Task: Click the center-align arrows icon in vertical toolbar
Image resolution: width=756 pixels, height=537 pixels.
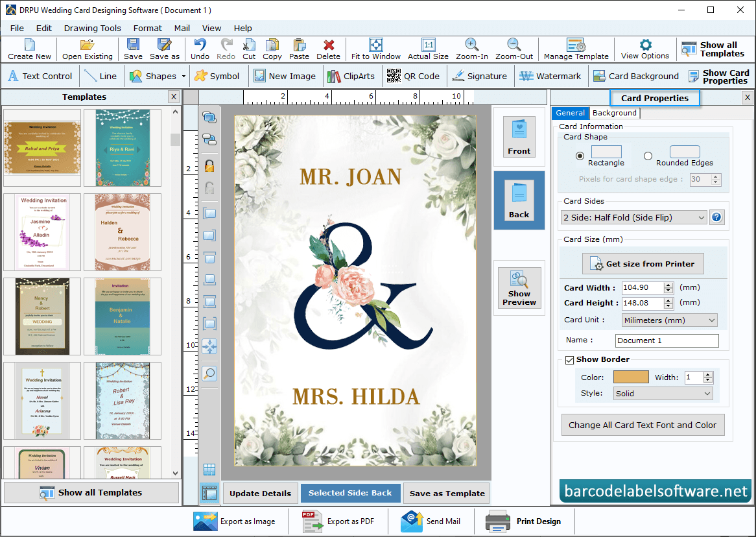Action: click(x=209, y=346)
